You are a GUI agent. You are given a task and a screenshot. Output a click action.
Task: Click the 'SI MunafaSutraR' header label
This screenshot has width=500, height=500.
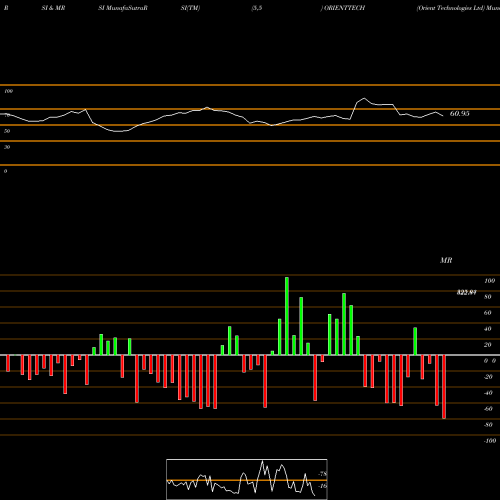(x=123, y=8)
